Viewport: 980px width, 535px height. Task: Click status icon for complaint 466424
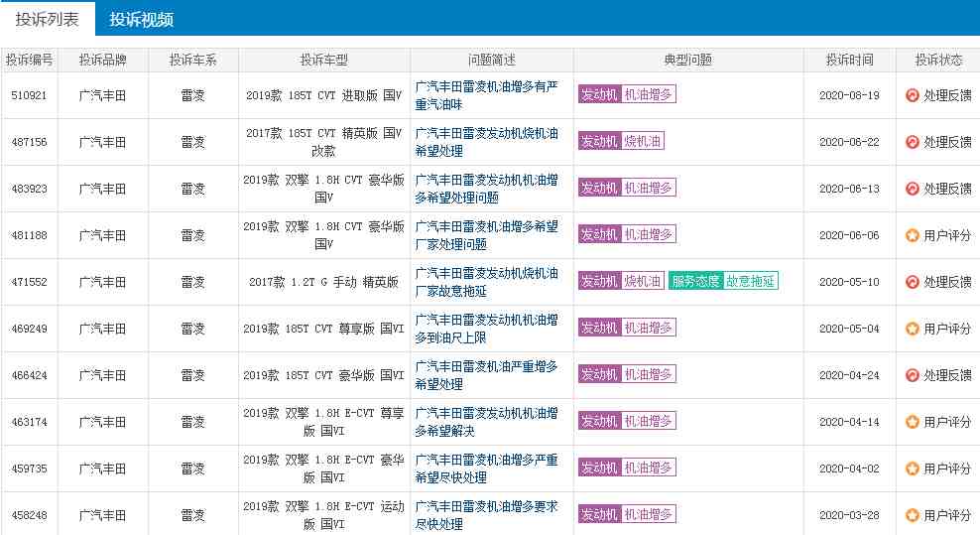click(913, 375)
